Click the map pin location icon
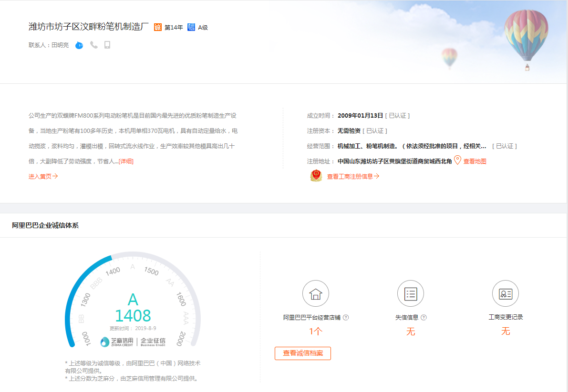The width and height of the screenshot is (568, 392). [457, 161]
